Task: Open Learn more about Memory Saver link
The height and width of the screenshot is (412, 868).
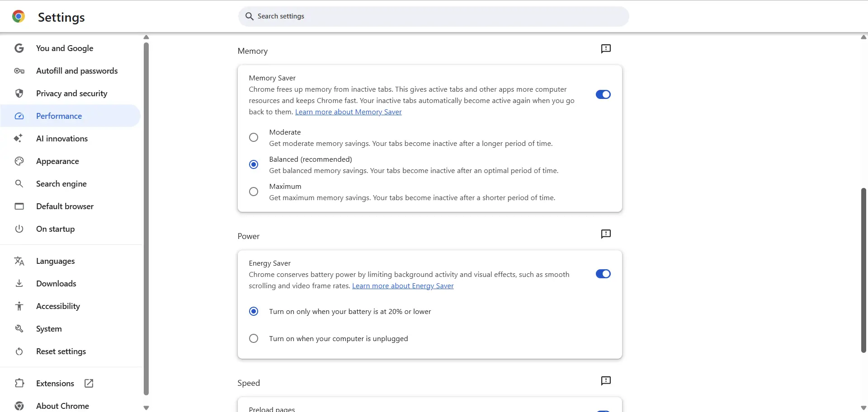Action: (x=348, y=112)
